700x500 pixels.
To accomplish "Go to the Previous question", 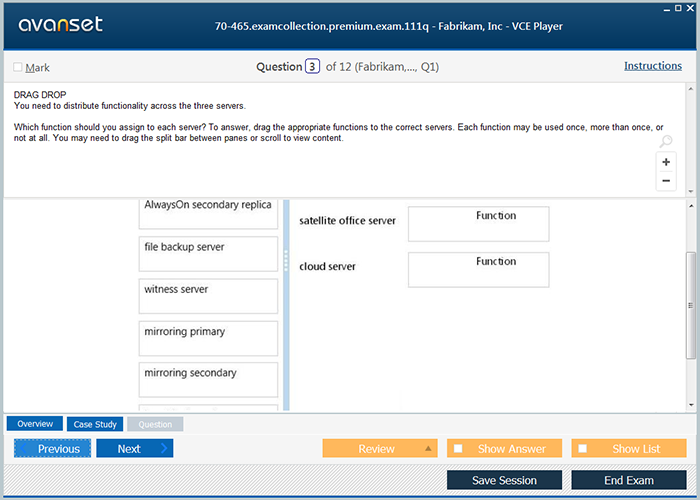I will point(52,448).
